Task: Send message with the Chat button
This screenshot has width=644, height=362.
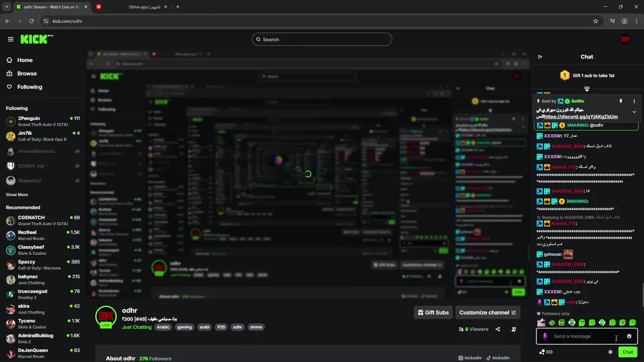Action: pyautogui.click(x=627, y=352)
